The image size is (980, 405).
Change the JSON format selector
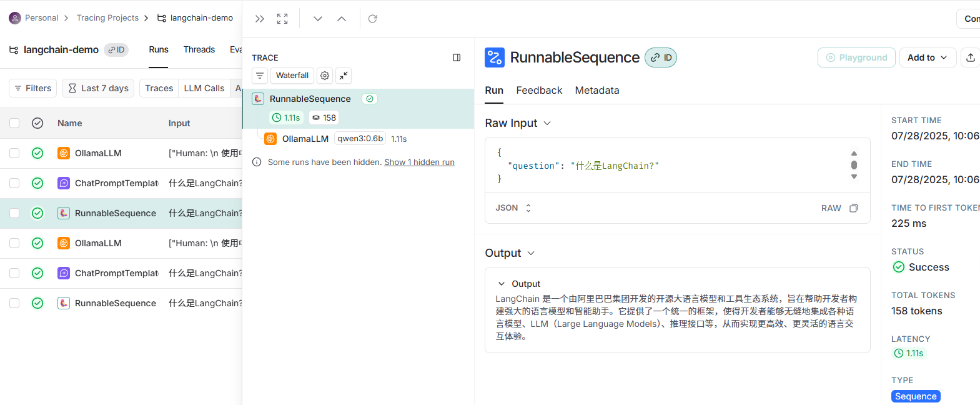pos(513,208)
